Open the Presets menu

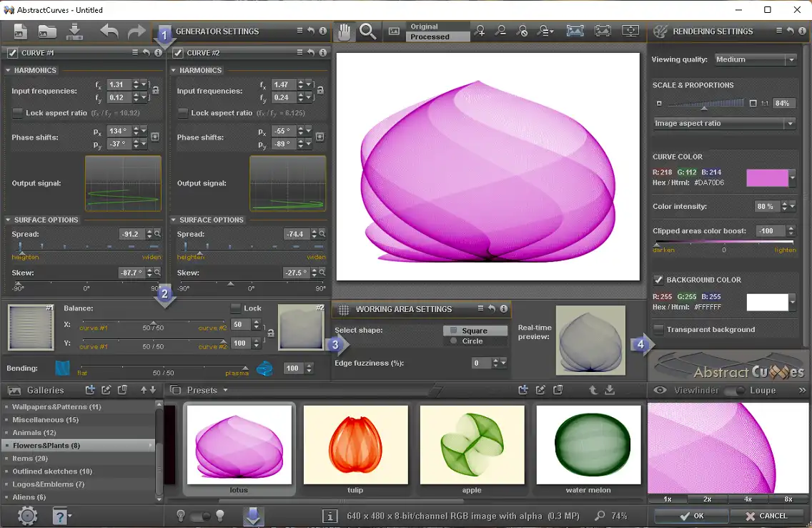click(x=207, y=391)
